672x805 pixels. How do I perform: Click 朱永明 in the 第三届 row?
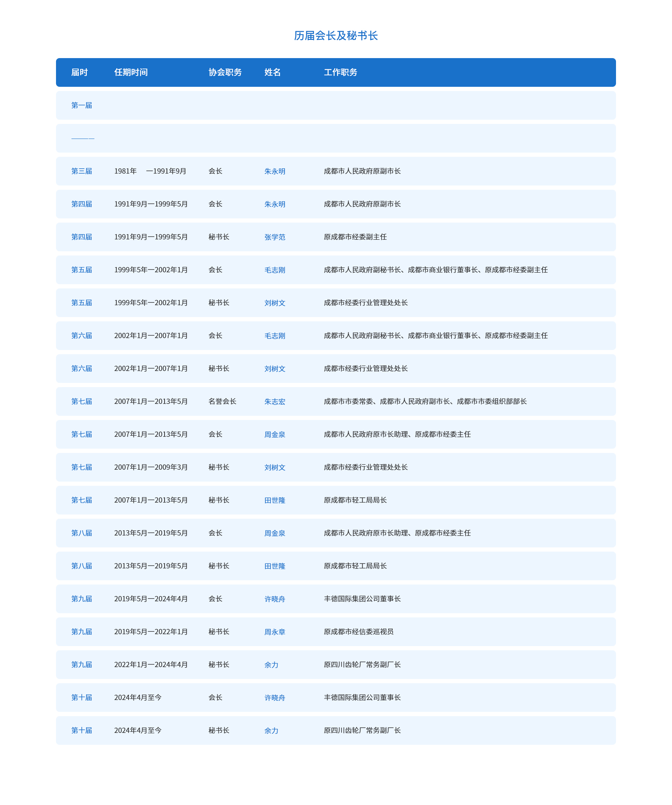[x=275, y=171]
